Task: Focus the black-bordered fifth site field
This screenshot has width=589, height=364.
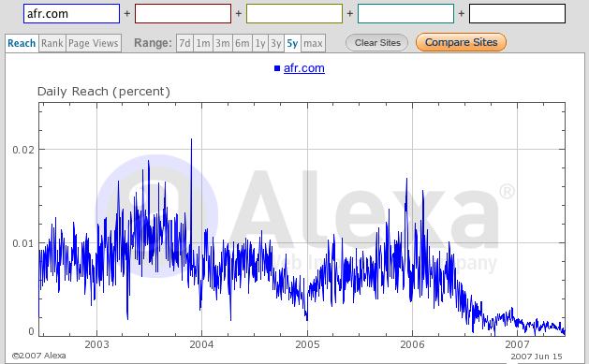Action: click(x=517, y=14)
